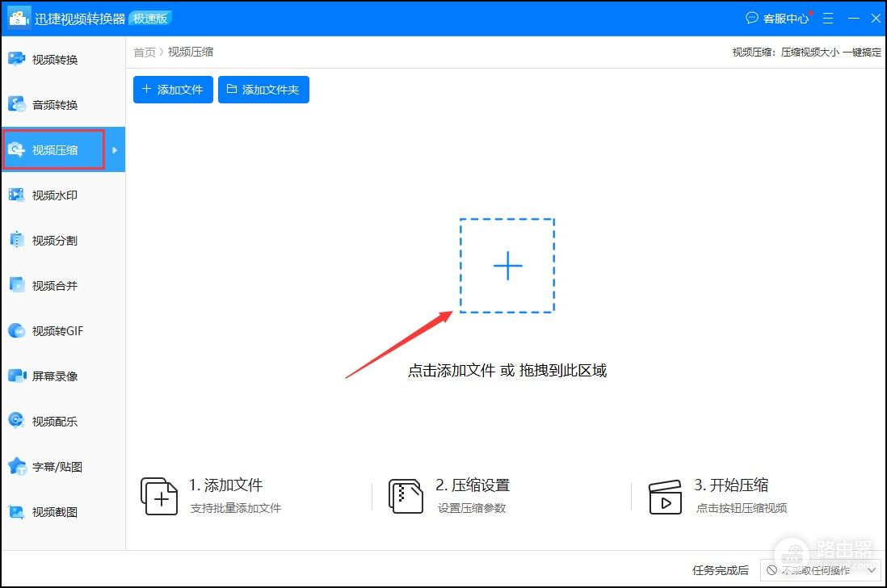
Task: Switch to 音频转换 section label
Action: 55,105
